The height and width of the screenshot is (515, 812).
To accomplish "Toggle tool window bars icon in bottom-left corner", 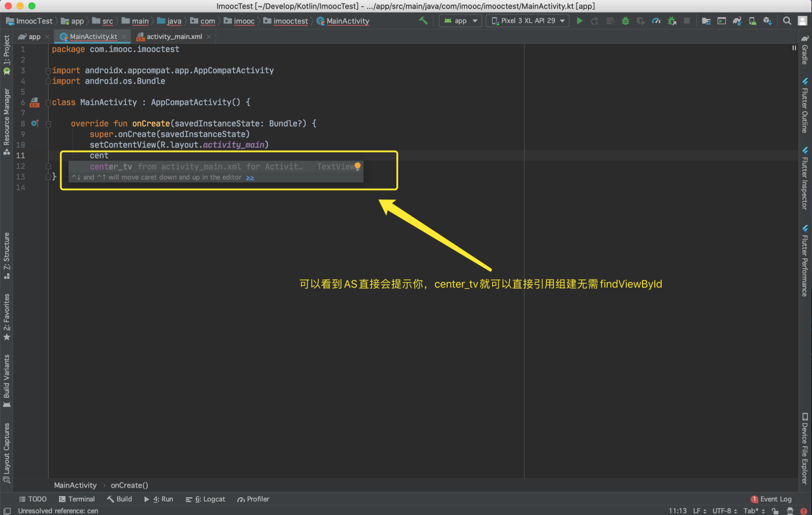I will 7,511.
